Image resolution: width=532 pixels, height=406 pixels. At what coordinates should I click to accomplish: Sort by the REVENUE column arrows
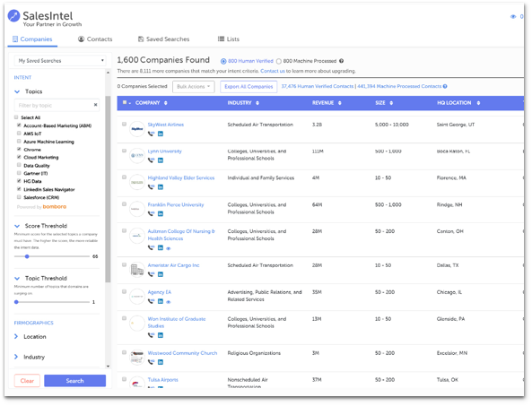click(340, 103)
